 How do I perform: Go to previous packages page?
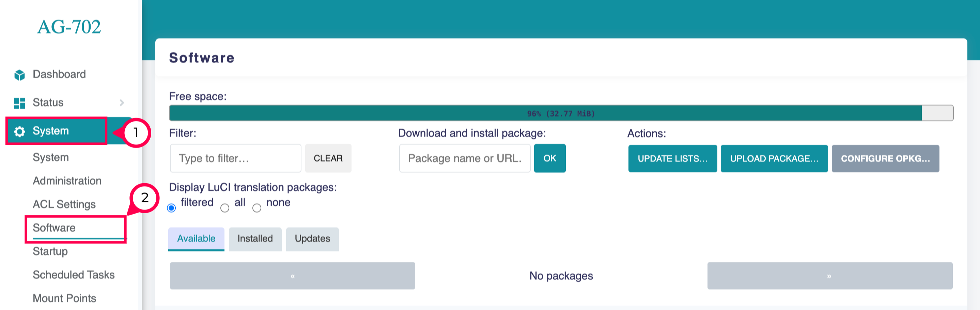click(292, 276)
